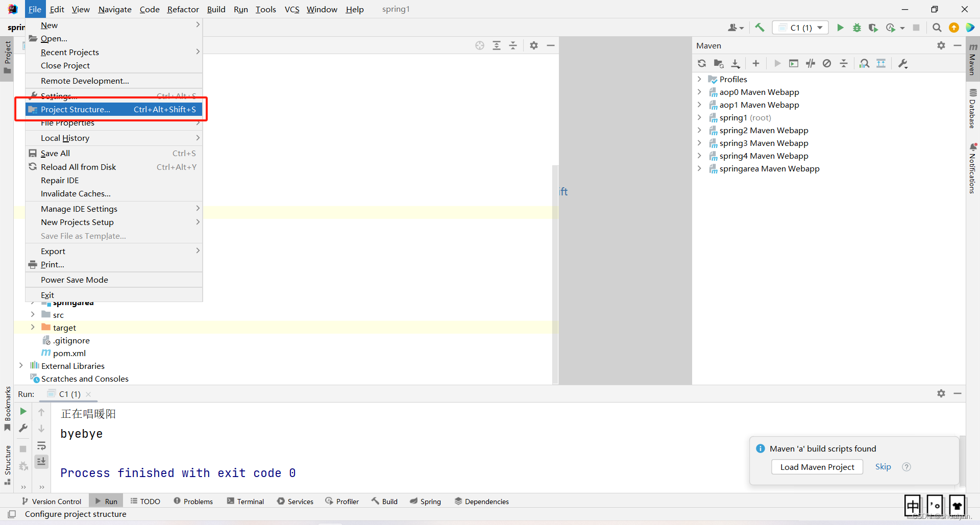Reload all Maven projects
980x525 pixels.
(702, 63)
